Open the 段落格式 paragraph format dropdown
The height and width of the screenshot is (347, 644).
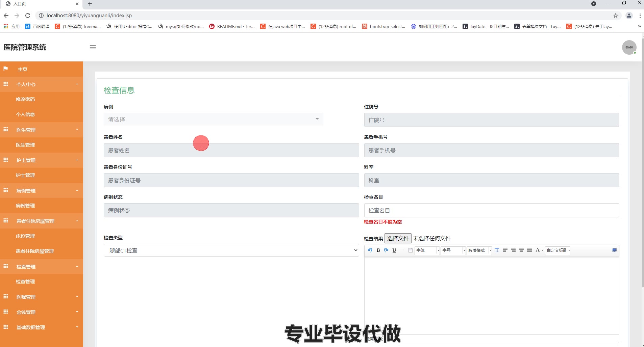point(479,250)
